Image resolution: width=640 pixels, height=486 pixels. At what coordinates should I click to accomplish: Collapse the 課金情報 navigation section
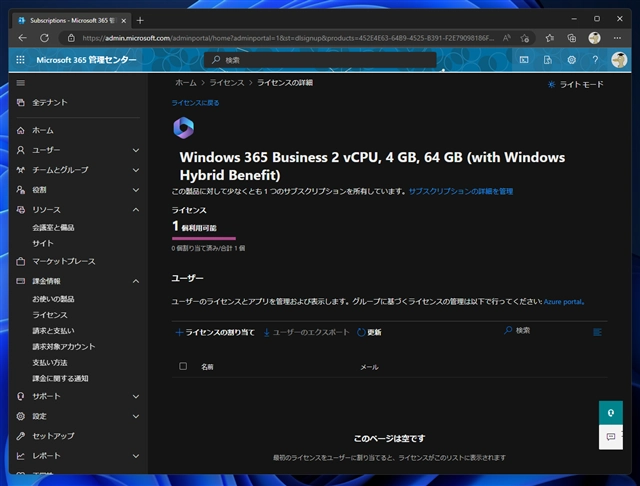(x=136, y=281)
